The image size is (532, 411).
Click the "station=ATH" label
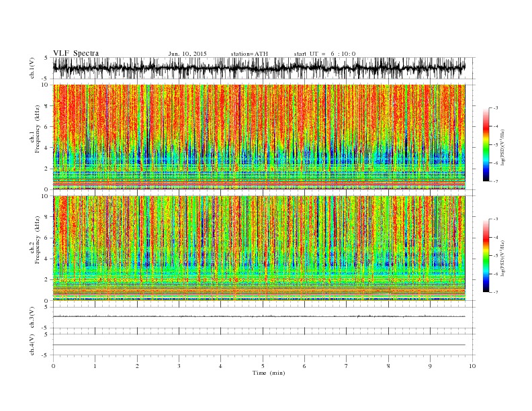pos(249,54)
